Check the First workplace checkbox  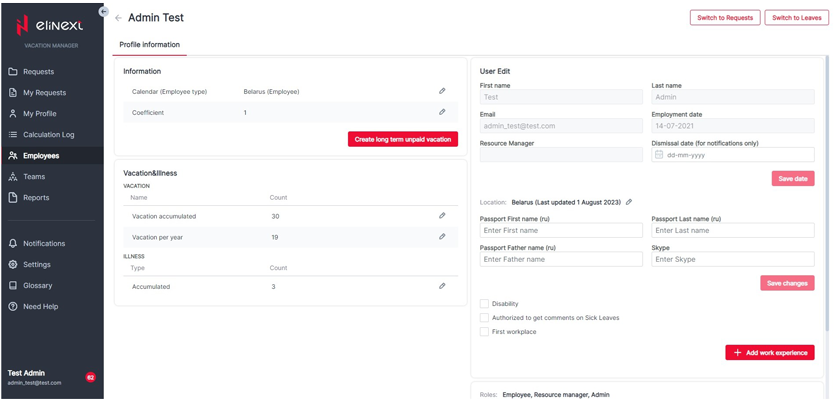[x=485, y=332]
